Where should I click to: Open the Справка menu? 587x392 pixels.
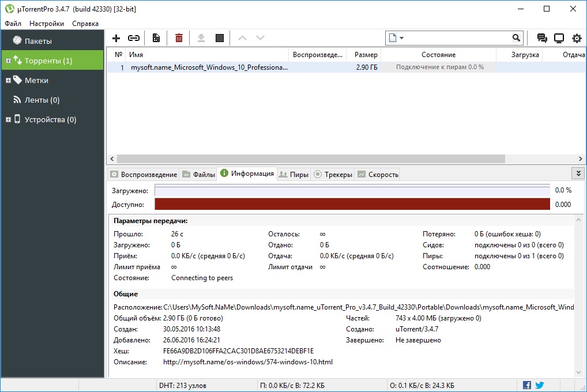(85, 24)
